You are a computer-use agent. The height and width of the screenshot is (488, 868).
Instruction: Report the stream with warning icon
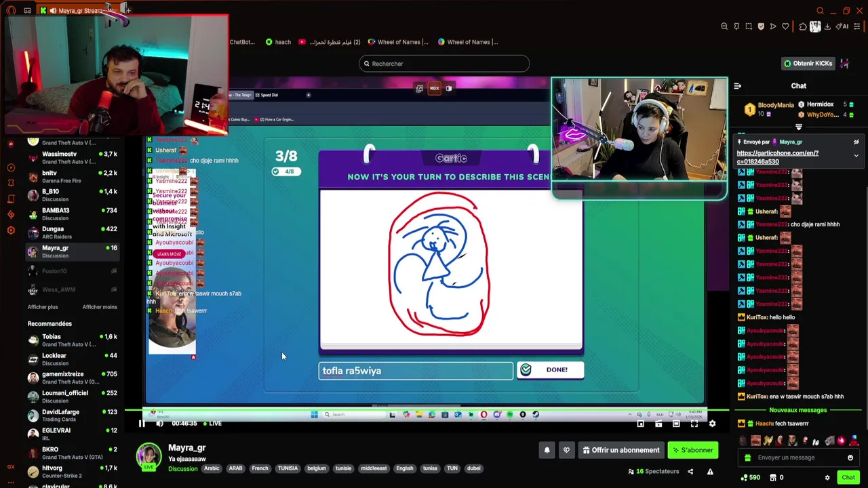(x=710, y=472)
